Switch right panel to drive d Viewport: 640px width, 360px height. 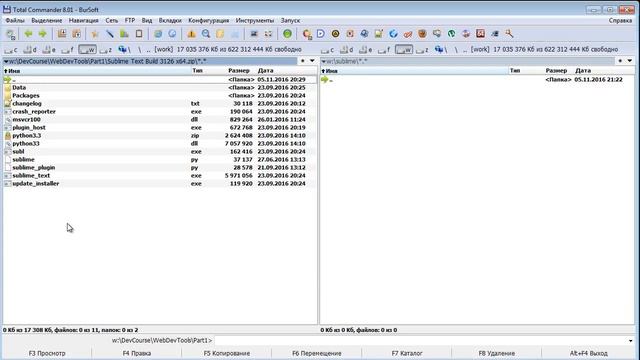[x=347, y=50]
